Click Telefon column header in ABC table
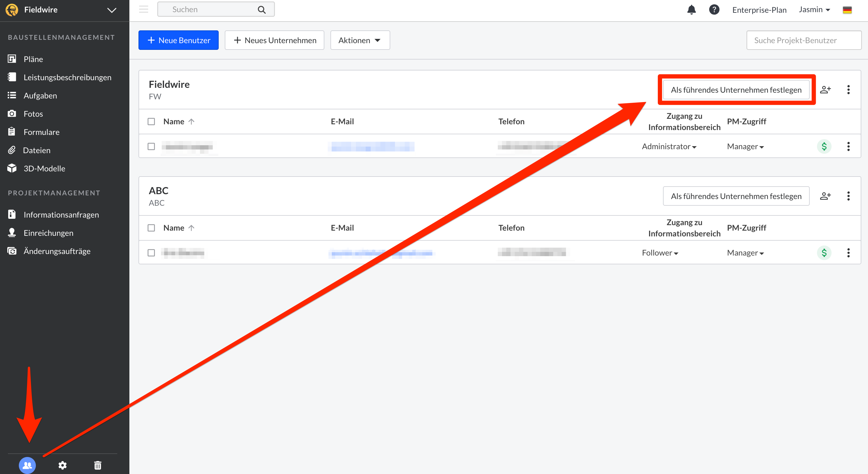Image resolution: width=868 pixels, height=474 pixels. point(511,228)
